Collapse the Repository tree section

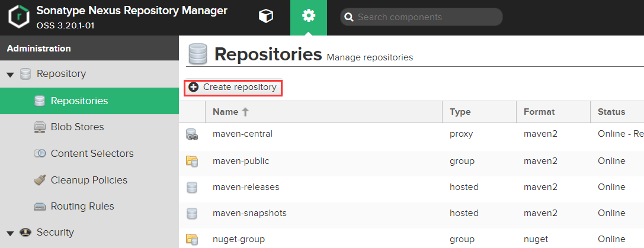tap(11, 75)
